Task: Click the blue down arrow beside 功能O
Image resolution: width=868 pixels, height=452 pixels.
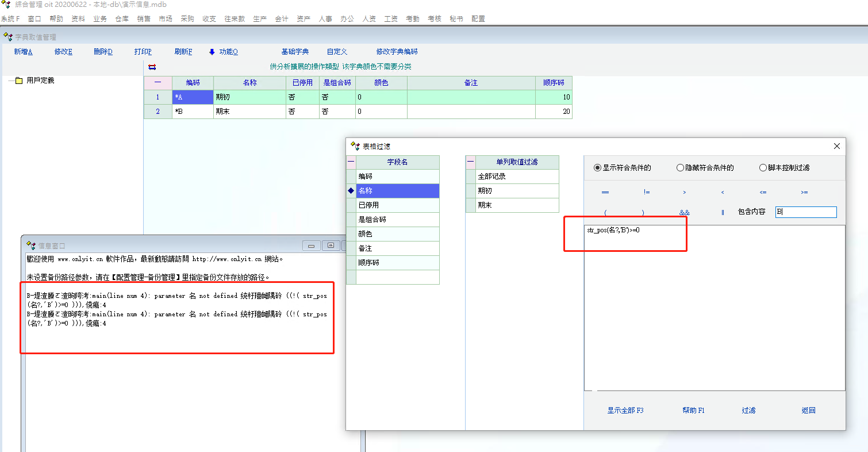Action: point(212,52)
